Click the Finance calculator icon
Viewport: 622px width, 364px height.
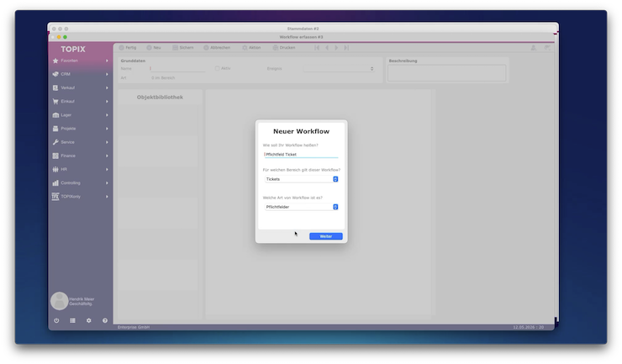[x=55, y=156]
